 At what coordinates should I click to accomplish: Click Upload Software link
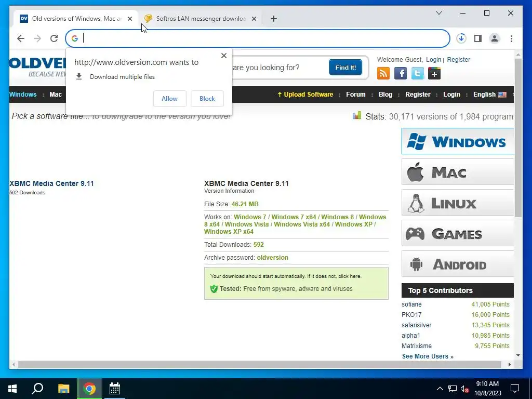click(305, 95)
